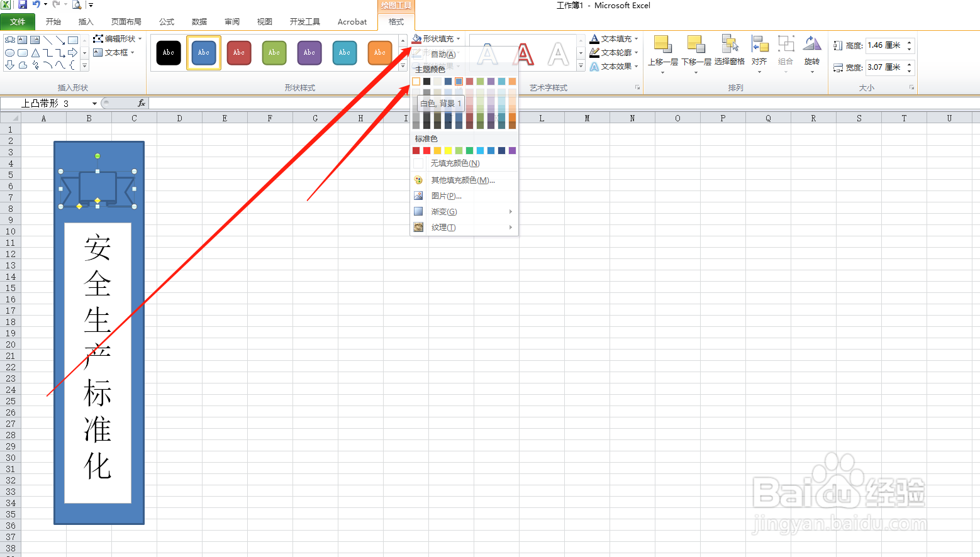Click Send Backward icon
980x557 pixels.
tap(696, 44)
